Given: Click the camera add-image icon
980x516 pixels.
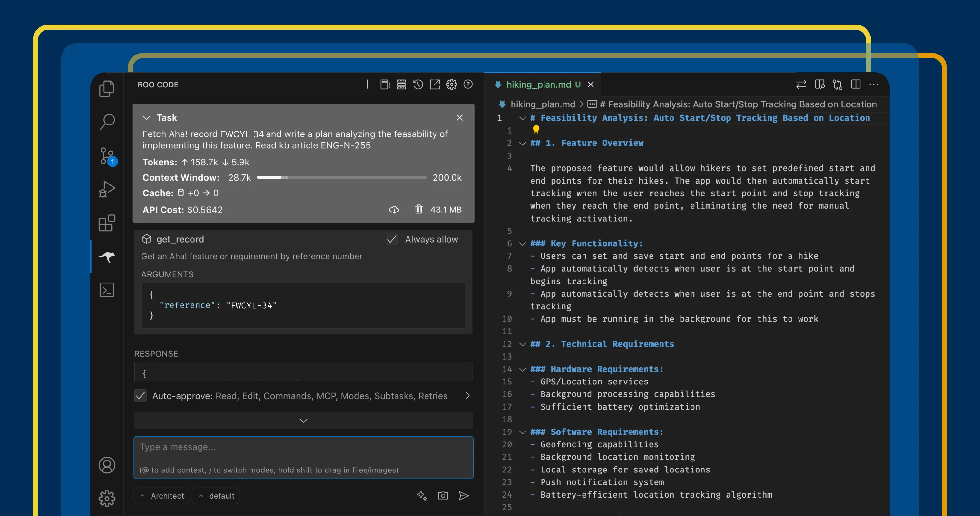Looking at the screenshot, I should 443,495.
